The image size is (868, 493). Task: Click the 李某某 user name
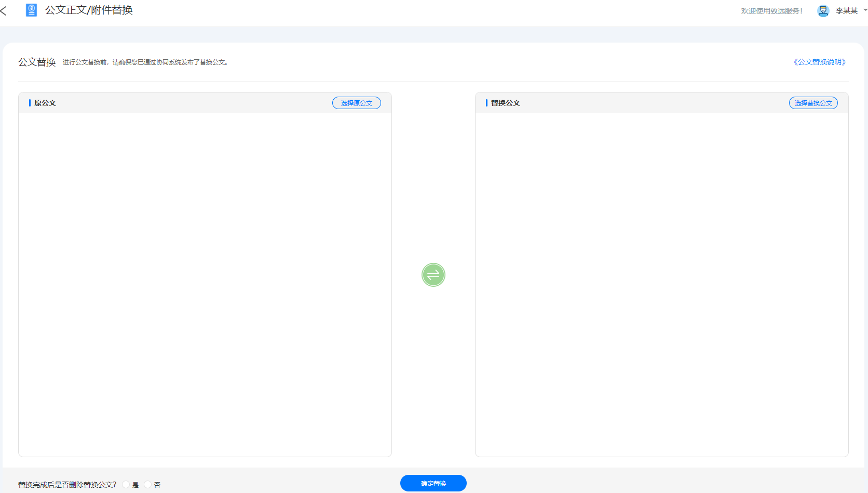pyautogui.click(x=847, y=10)
